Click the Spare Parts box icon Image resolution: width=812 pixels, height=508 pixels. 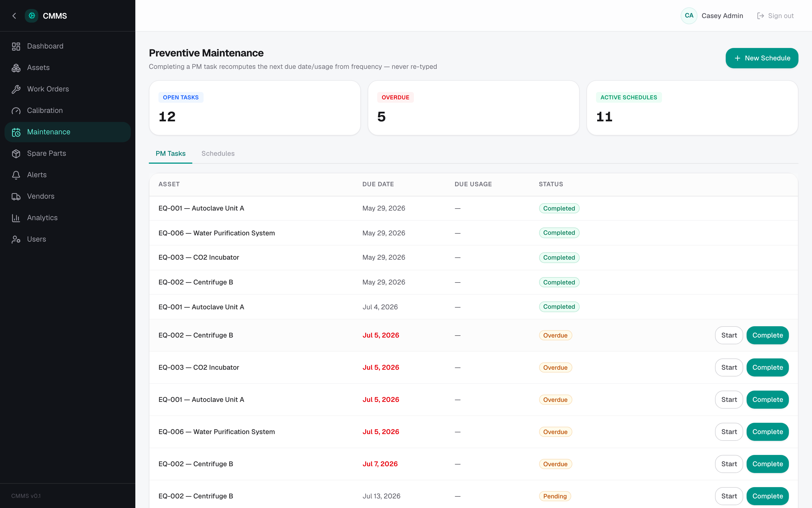pos(16,154)
